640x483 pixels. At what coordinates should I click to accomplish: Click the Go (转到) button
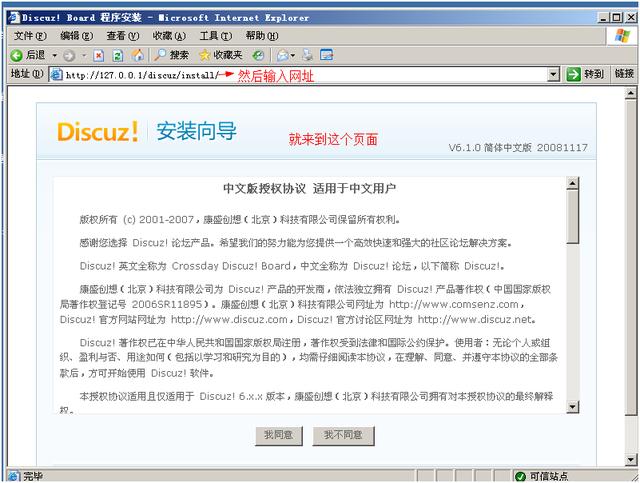(x=585, y=74)
